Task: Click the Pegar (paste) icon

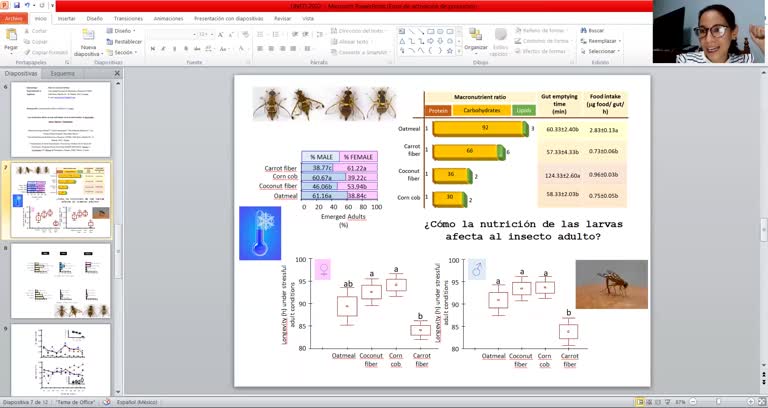Action: [x=11, y=36]
